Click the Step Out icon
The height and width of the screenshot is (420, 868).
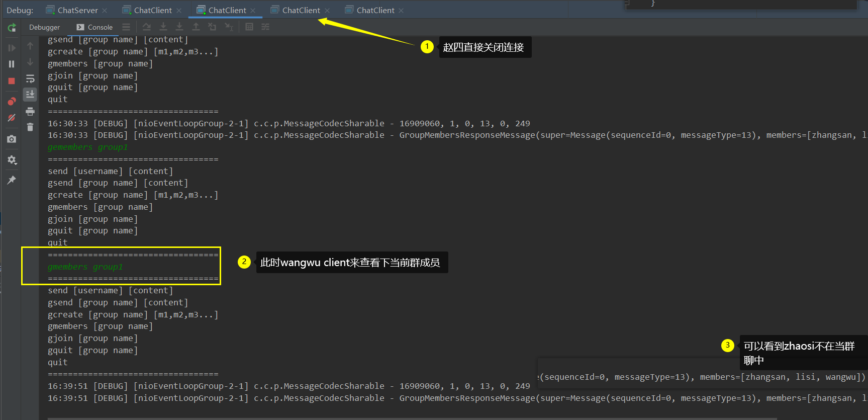[196, 27]
